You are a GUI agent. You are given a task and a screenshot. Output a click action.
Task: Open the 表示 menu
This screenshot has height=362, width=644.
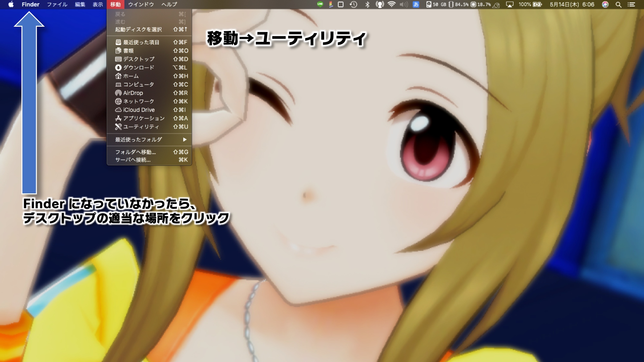pyautogui.click(x=98, y=5)
